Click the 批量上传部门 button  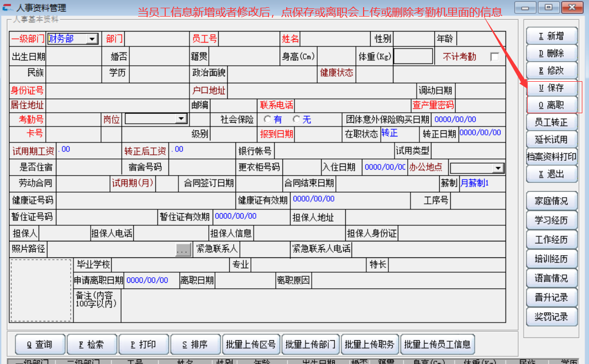(311, 345)
